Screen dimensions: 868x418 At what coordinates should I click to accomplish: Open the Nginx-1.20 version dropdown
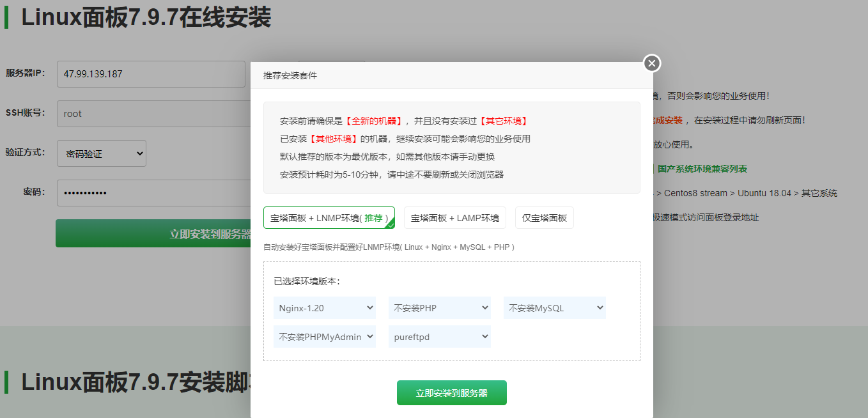324,307
